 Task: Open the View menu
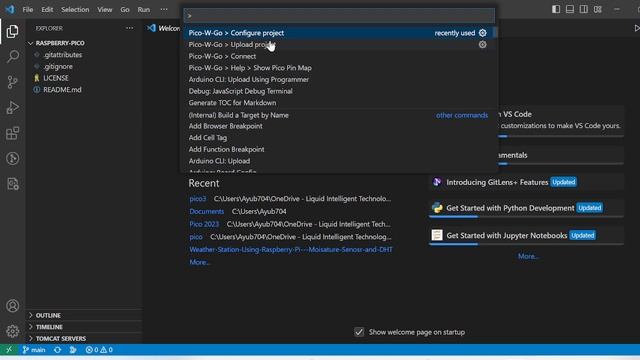[x=104, y=9]
